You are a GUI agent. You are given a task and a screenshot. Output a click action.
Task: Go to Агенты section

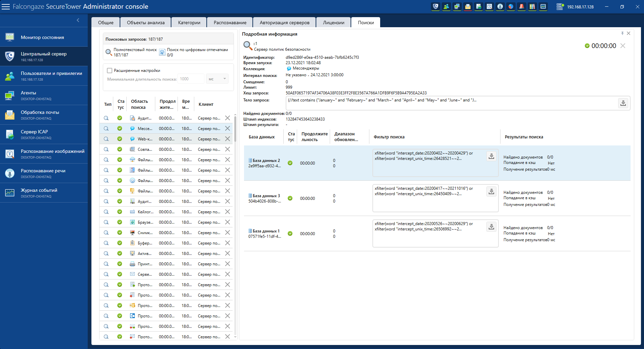point(44,95)
